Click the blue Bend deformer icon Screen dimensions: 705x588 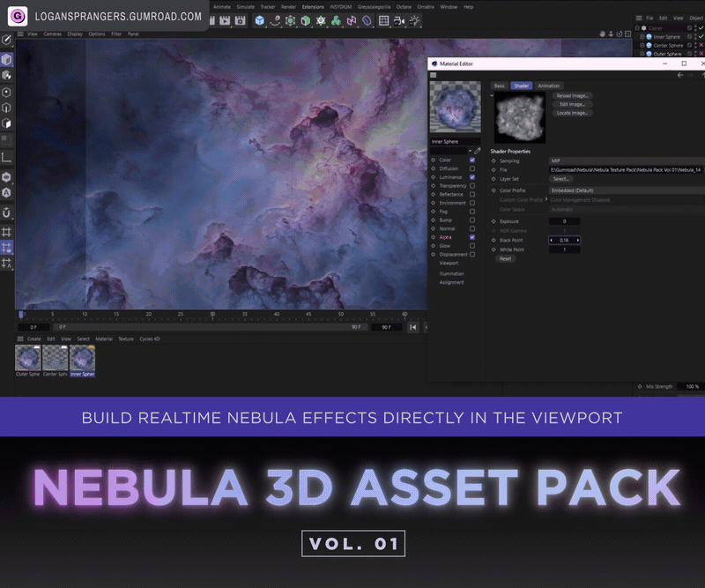367,20
